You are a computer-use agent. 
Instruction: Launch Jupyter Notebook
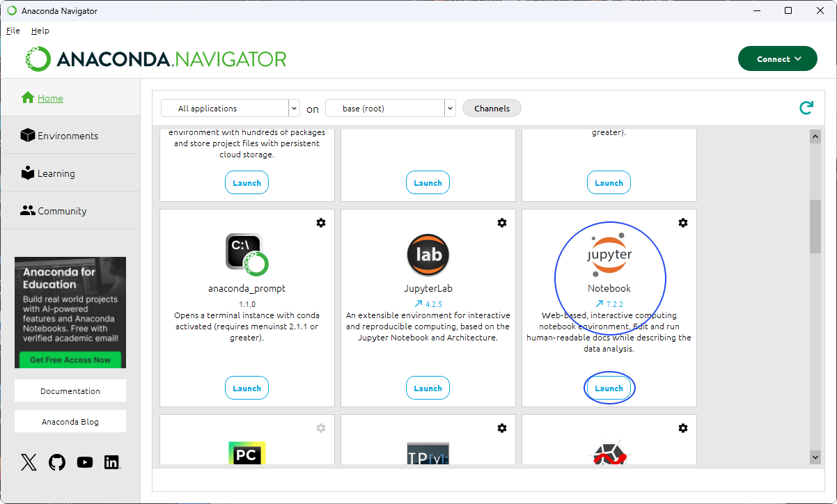click(609, 388)
